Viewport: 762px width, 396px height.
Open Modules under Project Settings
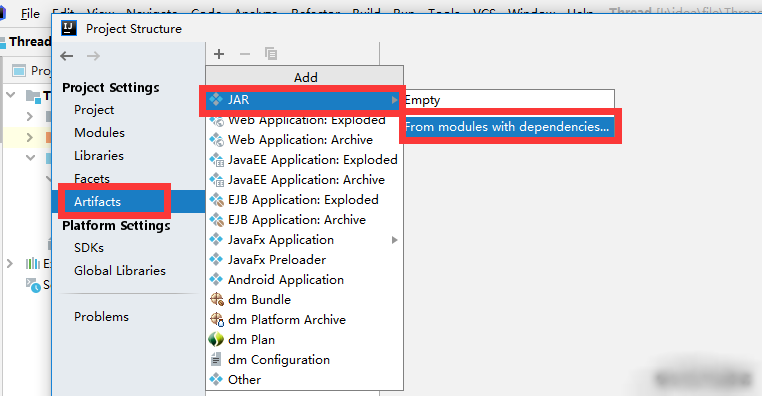point(99,133)
